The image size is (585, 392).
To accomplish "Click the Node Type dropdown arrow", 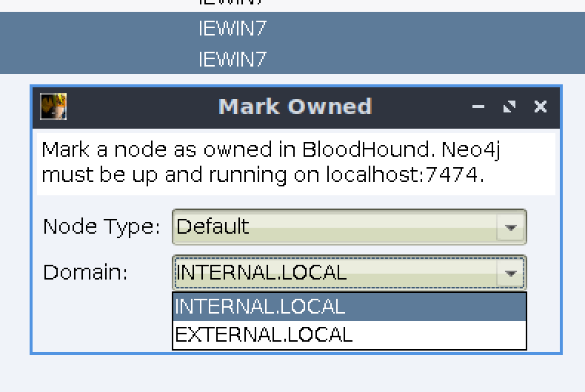I will point(511,227).
